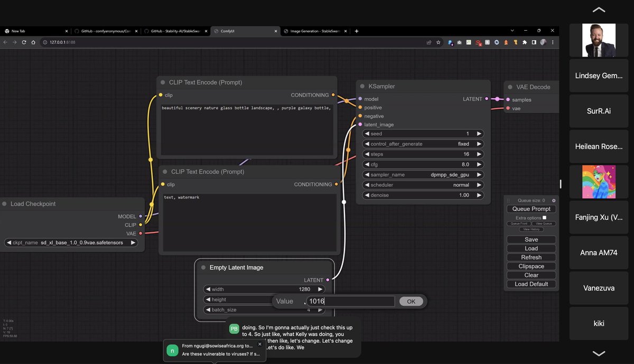
Task: Toggle the Extra options checkbox
Action: pos(544,218)
